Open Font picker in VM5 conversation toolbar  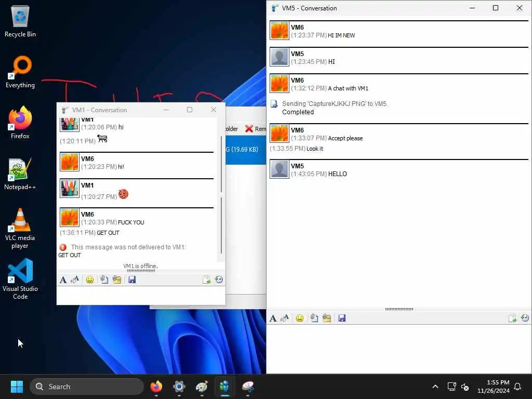coord(273,318)
